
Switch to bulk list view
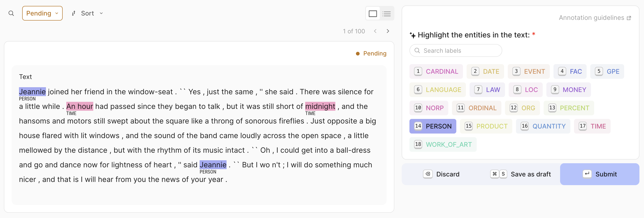pos(387,13)
